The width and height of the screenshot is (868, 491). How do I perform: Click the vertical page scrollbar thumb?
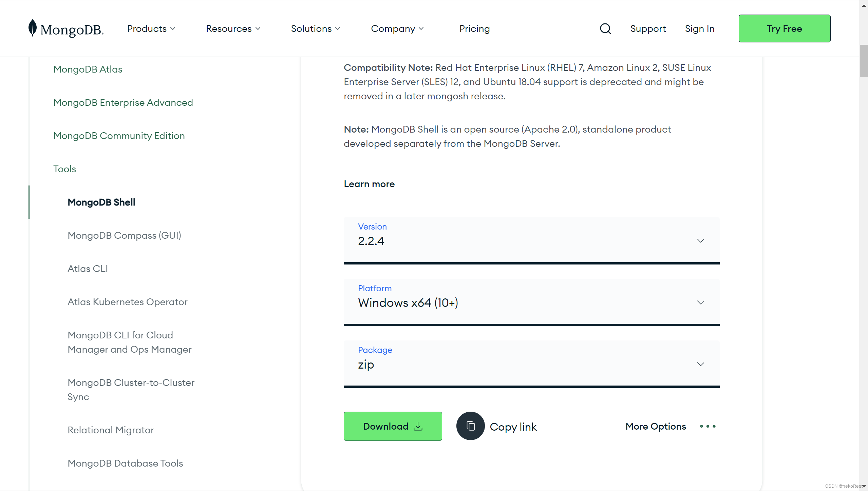click(863, 61)
